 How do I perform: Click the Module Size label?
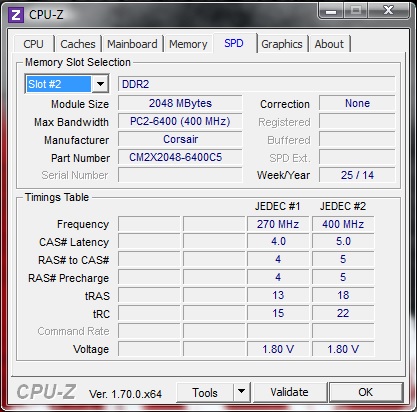(x=80, y=104)
